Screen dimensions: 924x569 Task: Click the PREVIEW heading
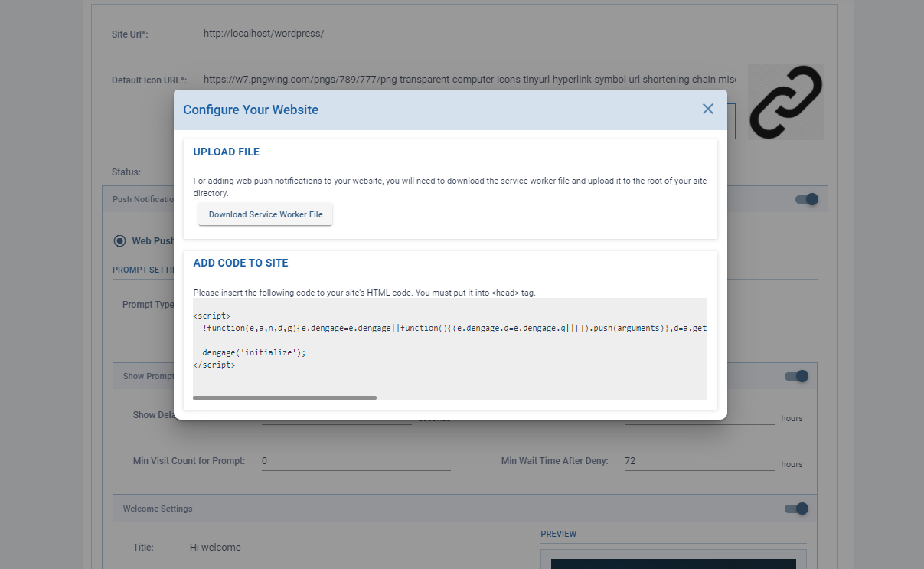pyautogui.click(x=559, y=534)
